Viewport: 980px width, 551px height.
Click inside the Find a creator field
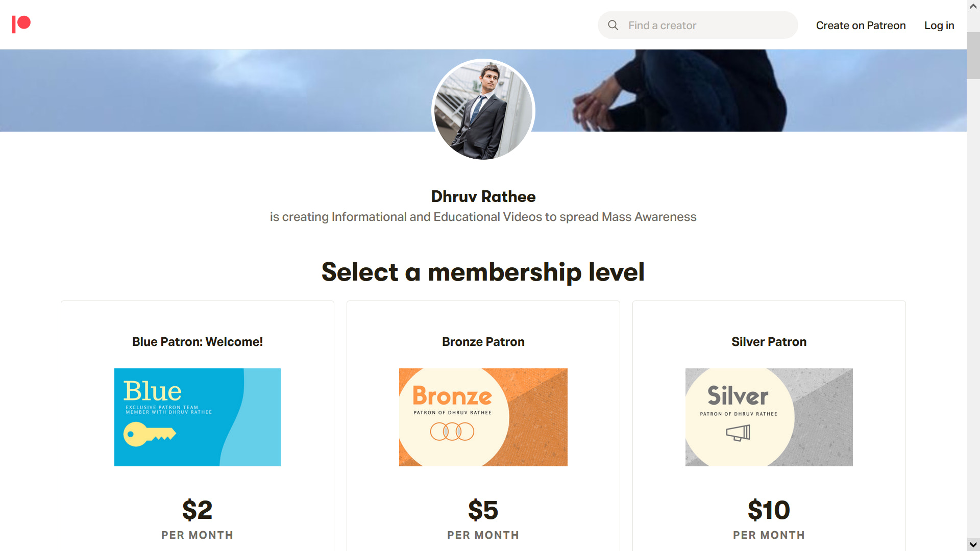click(x=704, y=26)
